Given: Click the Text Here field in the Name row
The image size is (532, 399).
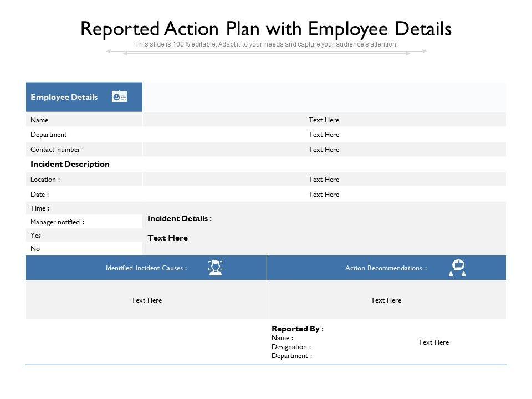Looking at the screenshot, I should [x=324, y=120].
